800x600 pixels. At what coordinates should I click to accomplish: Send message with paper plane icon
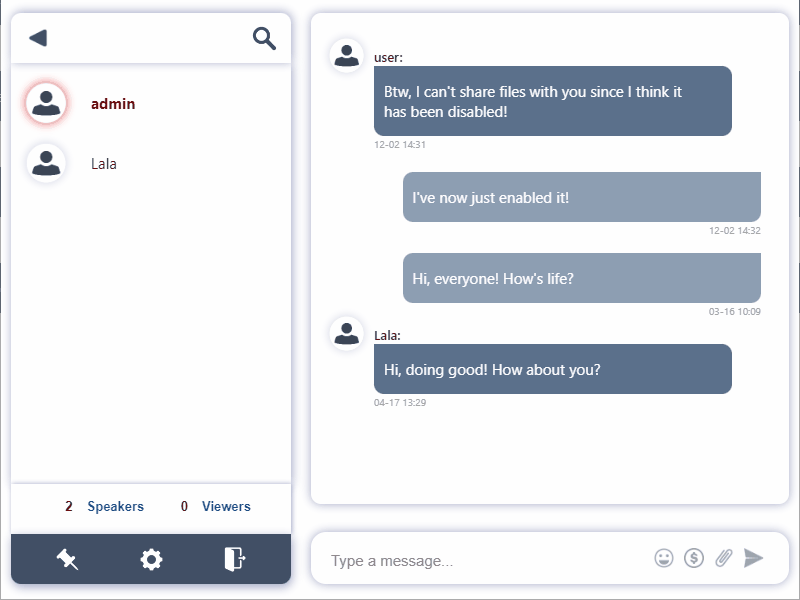tap(754, 558)
